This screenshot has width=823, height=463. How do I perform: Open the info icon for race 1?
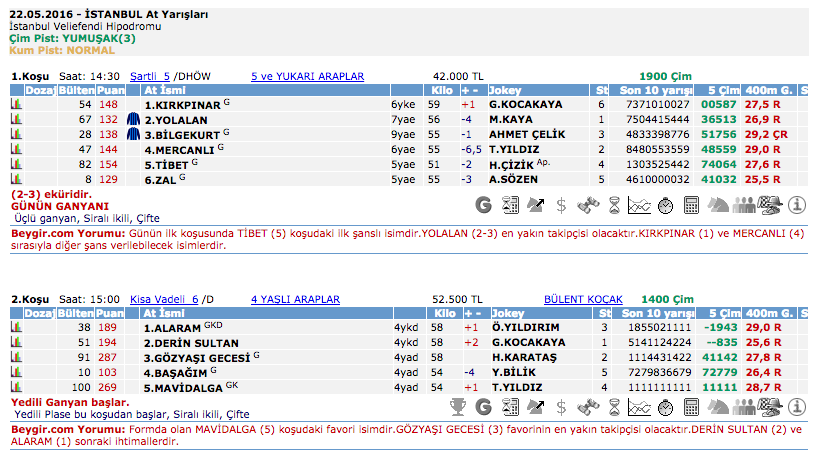click(x=797, y=206)
